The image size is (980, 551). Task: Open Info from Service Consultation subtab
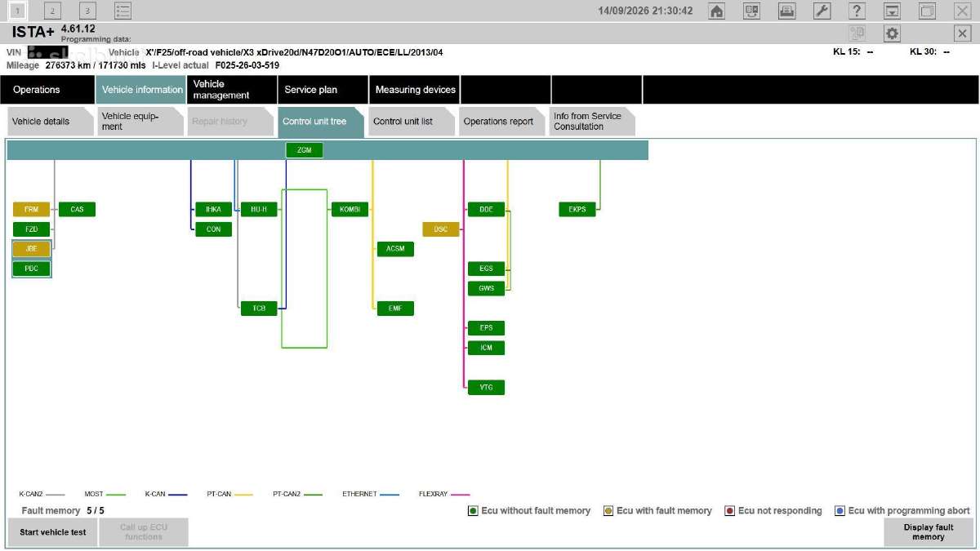click(x=592, y=122)
